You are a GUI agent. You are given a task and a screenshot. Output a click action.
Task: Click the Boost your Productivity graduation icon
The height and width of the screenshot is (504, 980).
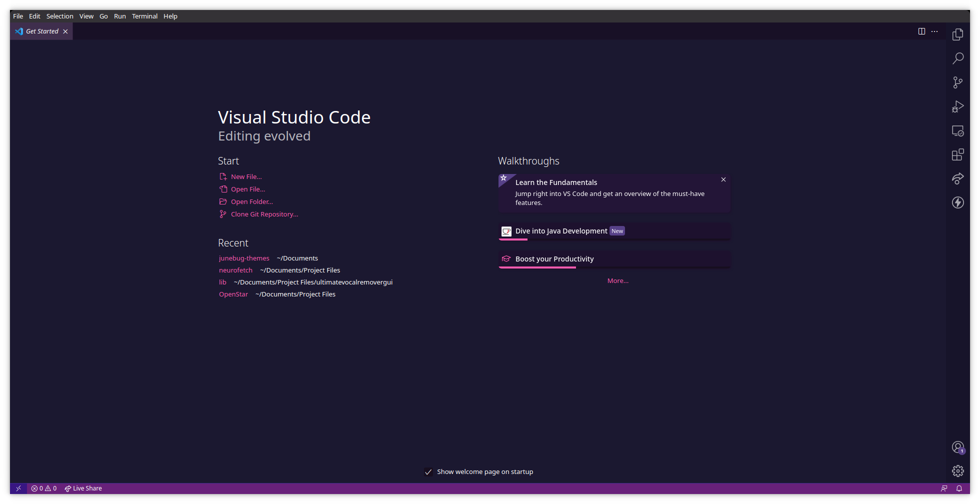pos(506,259)
